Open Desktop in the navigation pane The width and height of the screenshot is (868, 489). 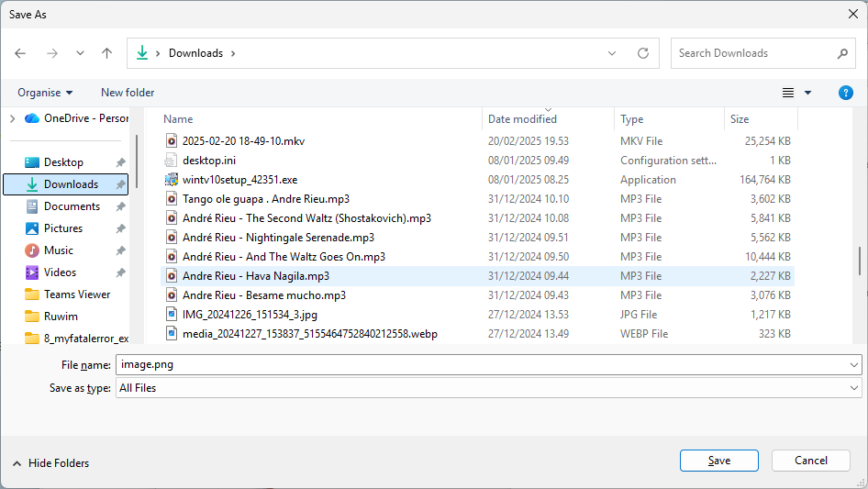[x=63, y=162]
